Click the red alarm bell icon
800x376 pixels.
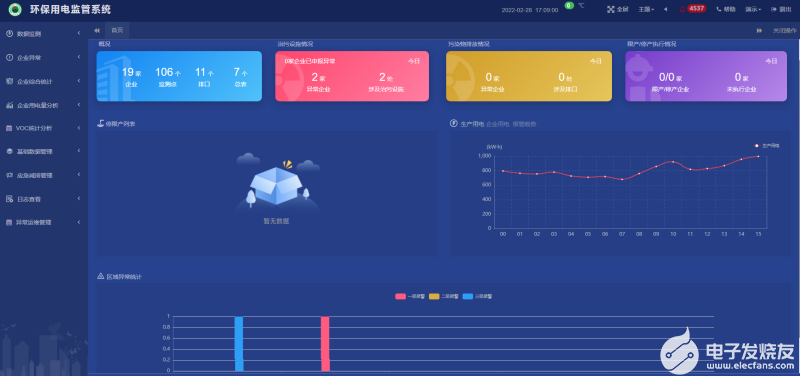click(682, 9)
